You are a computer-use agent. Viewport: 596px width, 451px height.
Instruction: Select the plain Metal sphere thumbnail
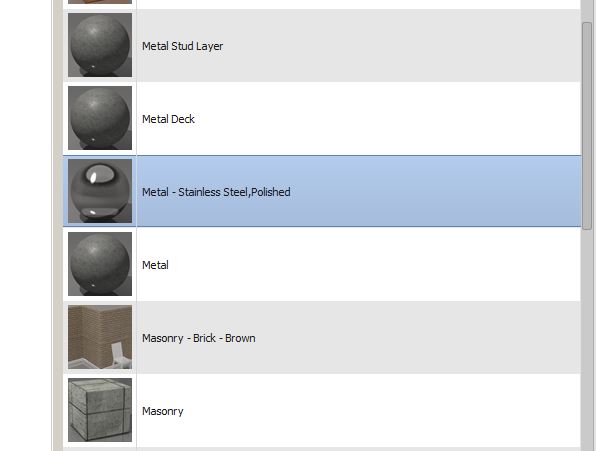click(x=100, y=264)
